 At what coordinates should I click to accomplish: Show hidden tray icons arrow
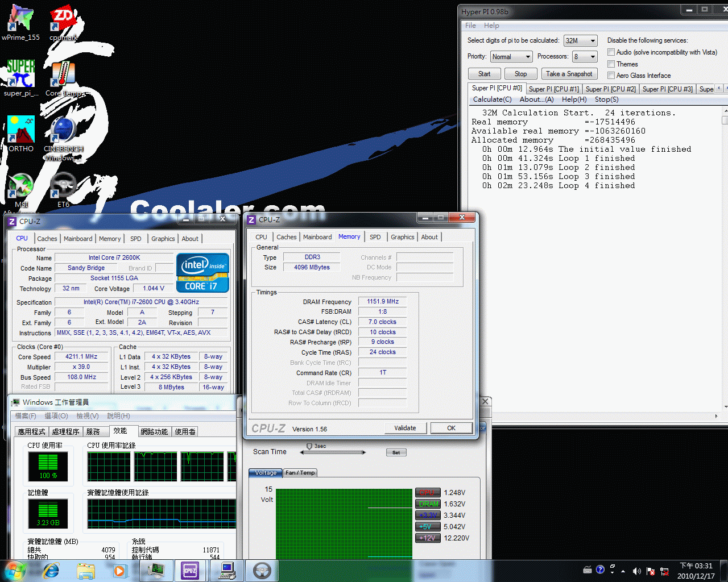tap(623, 571)
